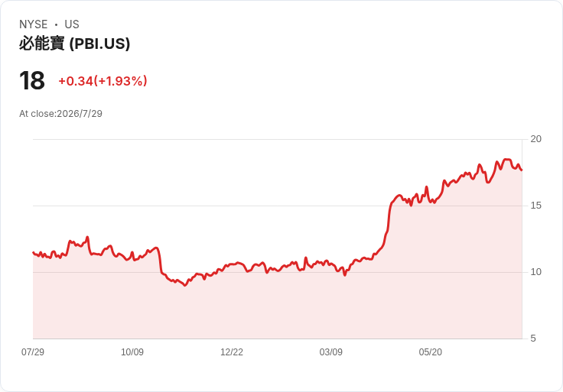Screen dimensions: 563x392
Task: Click the 03/09 date on the x-axis
Action: pyautogui.click(x=330, y=352)
